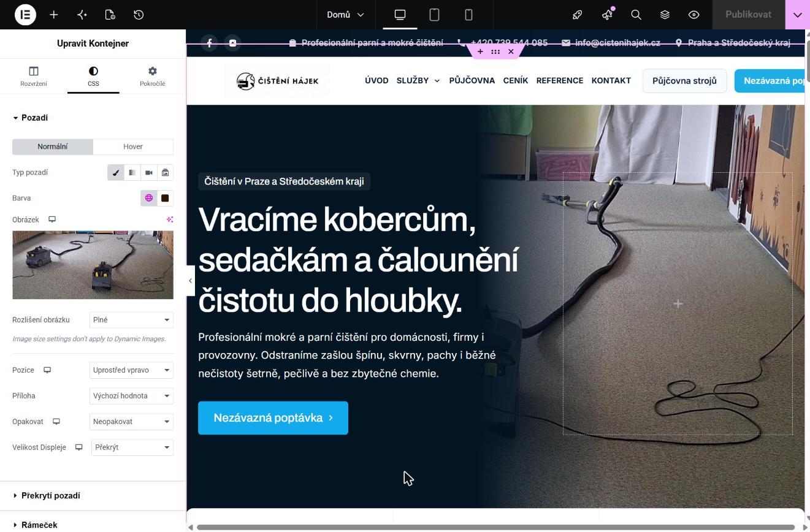The width and height of the screenshot is (810, 532).
Task: Toggle responsive device icon for Opakovat
Action: click(x=56, y=422)
